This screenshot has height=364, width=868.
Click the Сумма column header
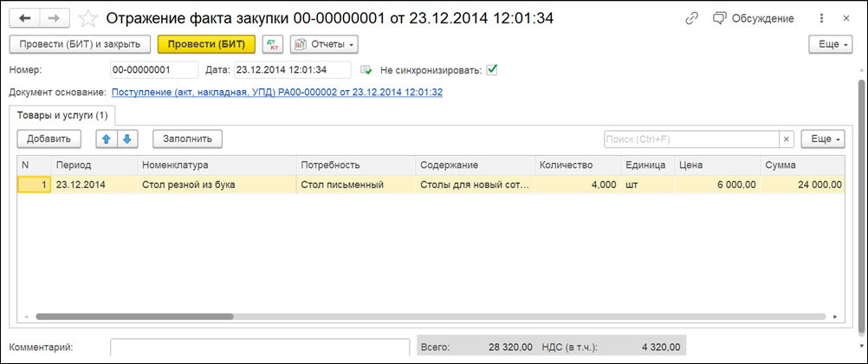click(x=803, y=166)
